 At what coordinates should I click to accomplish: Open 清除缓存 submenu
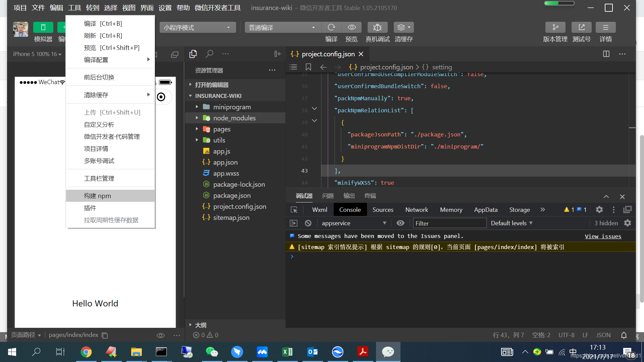point(110,95)
